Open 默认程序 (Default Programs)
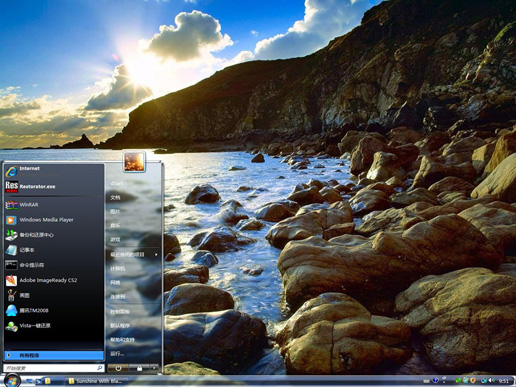 [133, 326]
